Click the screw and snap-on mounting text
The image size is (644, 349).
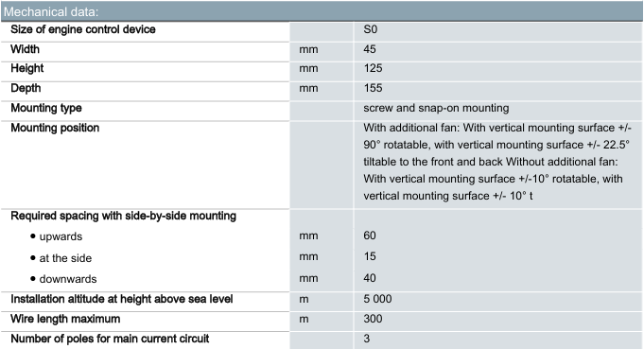click(436, 108)
